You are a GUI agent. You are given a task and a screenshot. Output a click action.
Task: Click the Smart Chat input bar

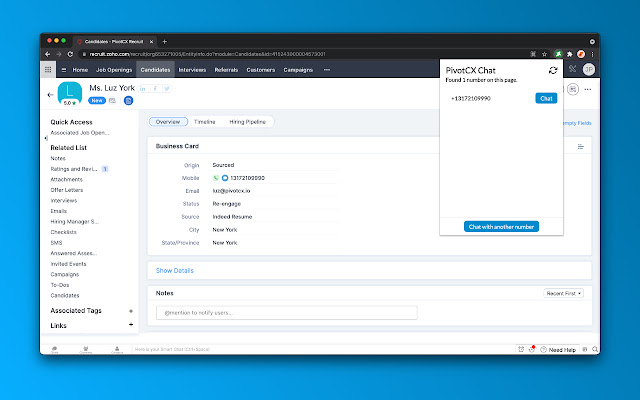pyautogui.click(x=322, y=349)
